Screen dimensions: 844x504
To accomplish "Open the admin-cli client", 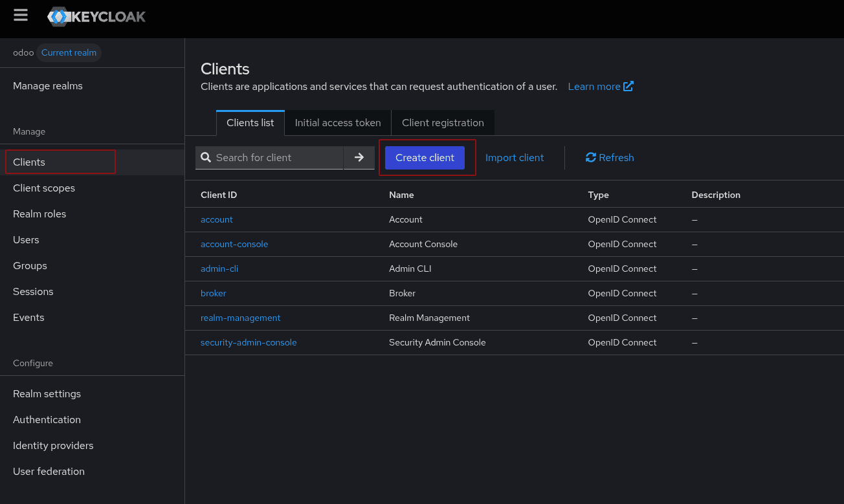I will pos(219,268).
